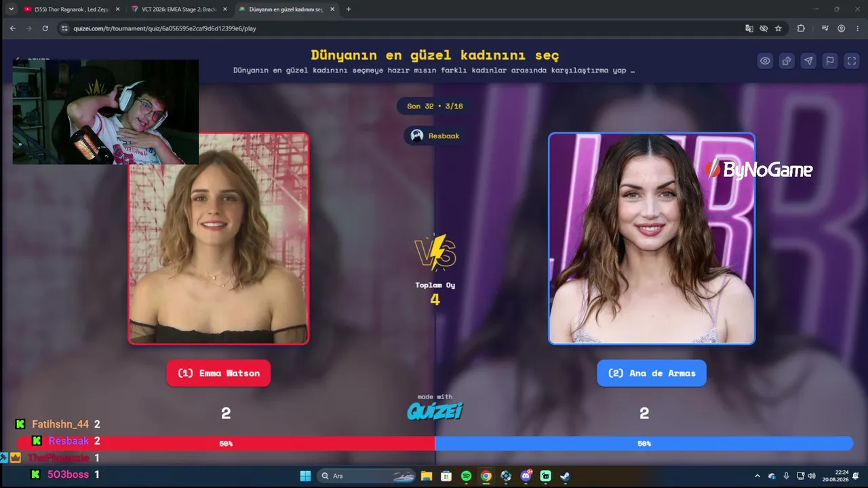Viewport: 868px width, 488px height.
Task: Click the blue 50% vote bar
Action: pos(644,443)
